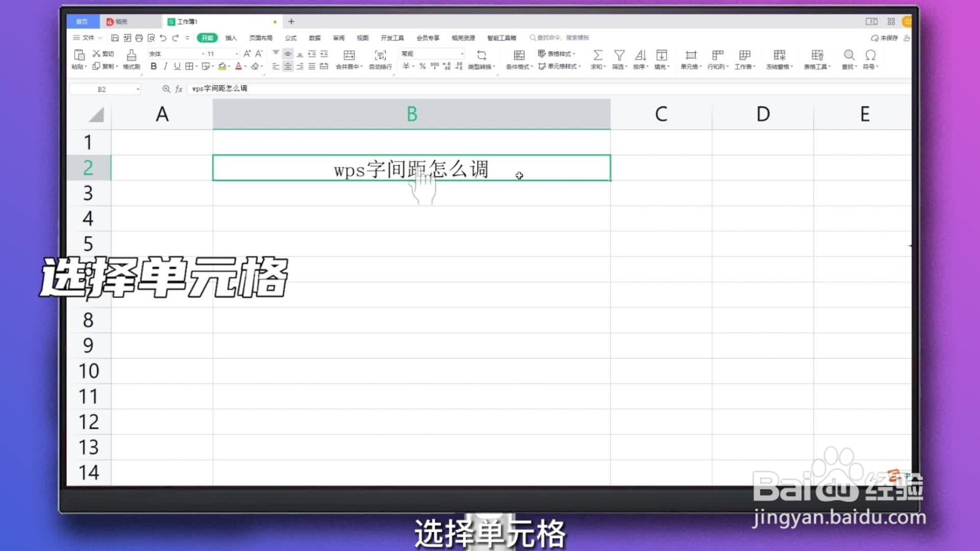Open the 宋体 font family dropdown

point(203,53)
